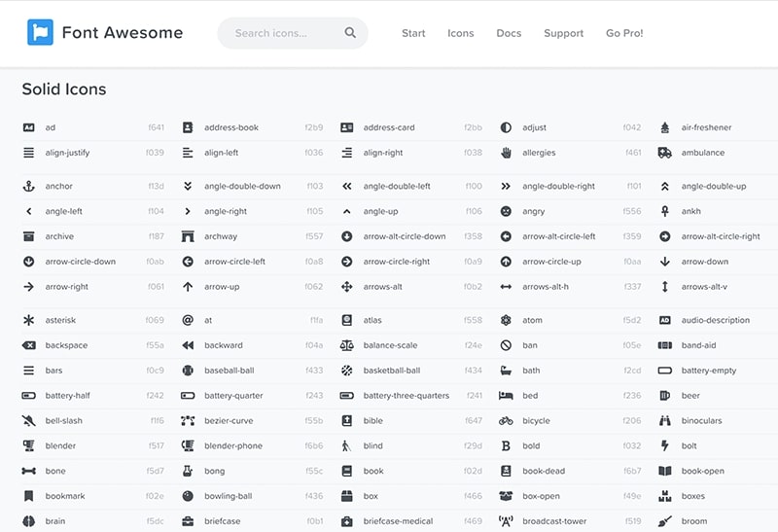Select the bed icon glyph
This screenshot has height=532, width=778.
(x=506, y=396)
